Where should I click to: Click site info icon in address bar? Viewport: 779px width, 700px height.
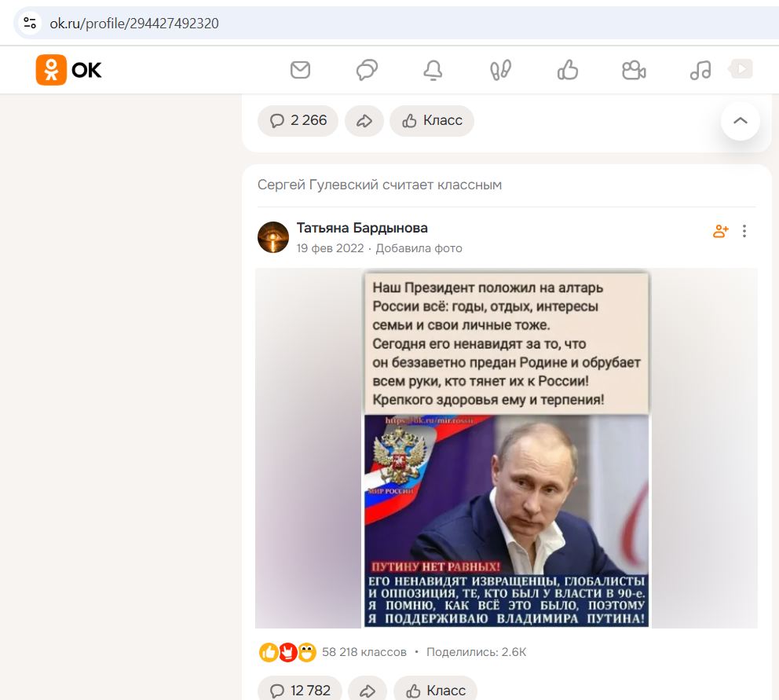point(30,23)
